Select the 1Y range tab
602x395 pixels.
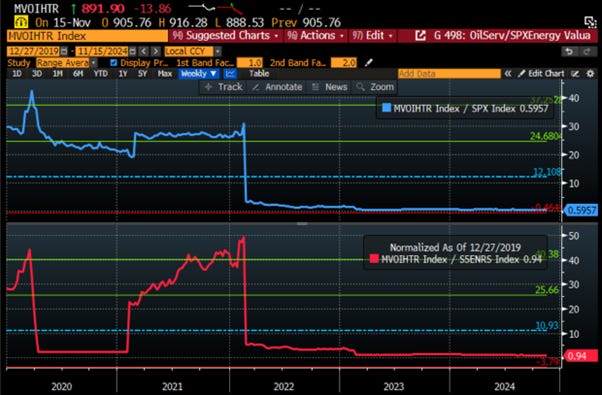[x=123, y=74]
